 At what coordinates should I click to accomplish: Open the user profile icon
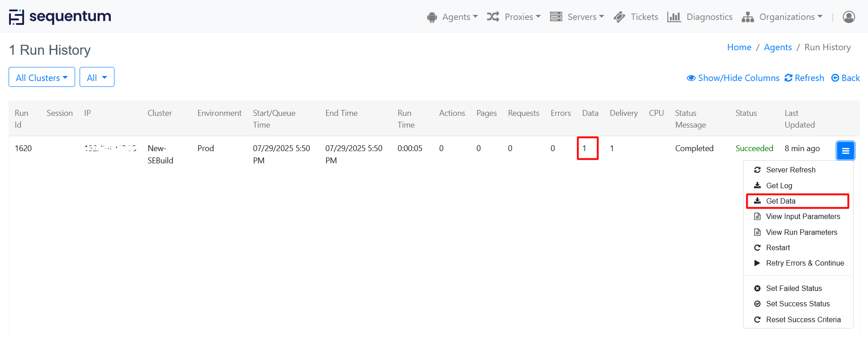849,17
